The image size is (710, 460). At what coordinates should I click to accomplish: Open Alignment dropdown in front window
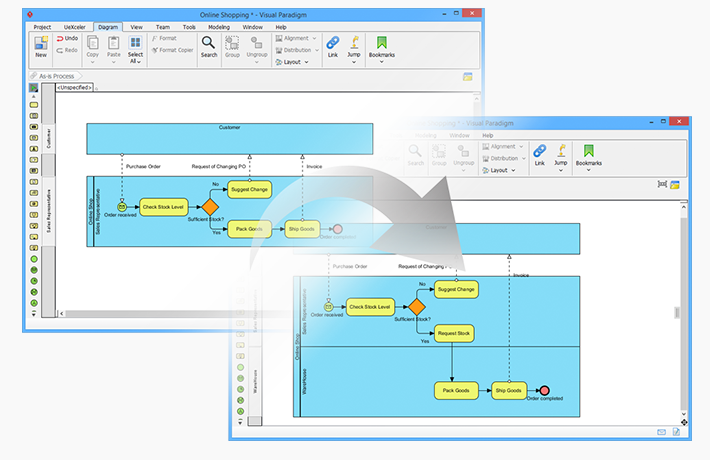pos(503,147)
